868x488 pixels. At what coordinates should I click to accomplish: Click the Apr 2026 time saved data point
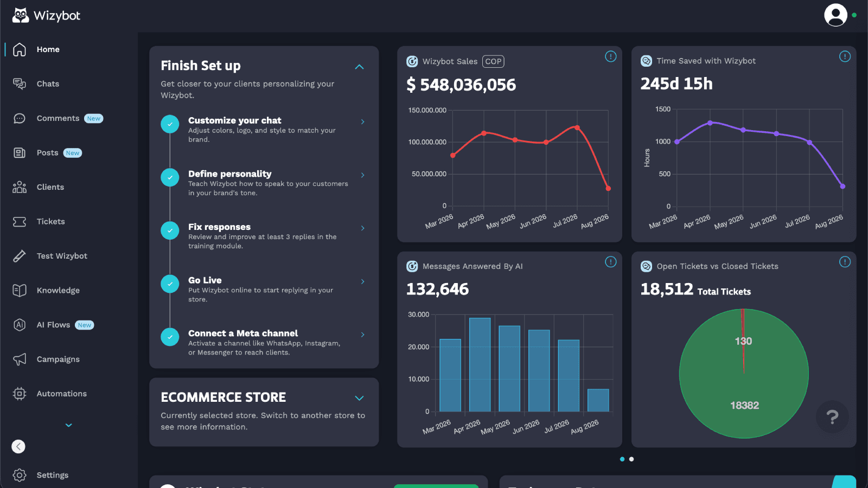click(710, 123)
